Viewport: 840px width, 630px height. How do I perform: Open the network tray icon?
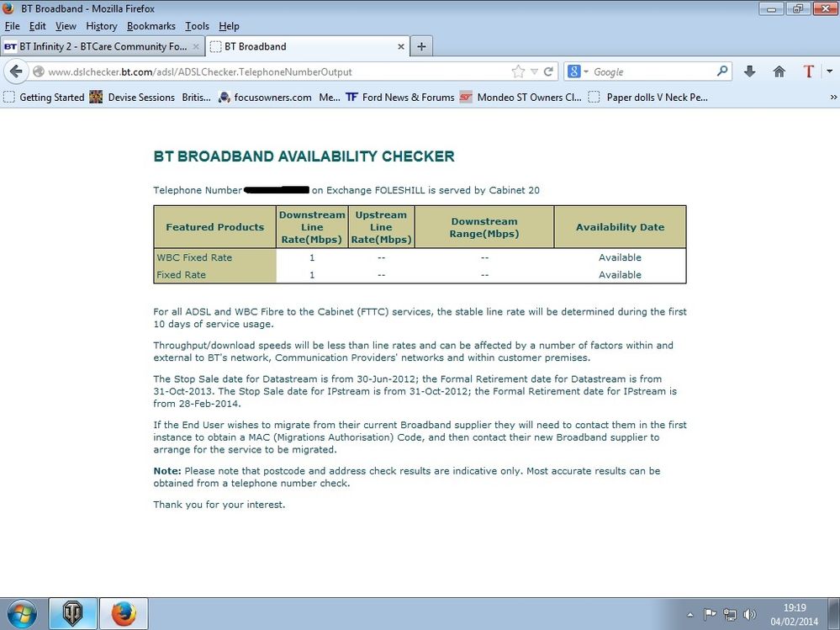click(x=730, y=615)
